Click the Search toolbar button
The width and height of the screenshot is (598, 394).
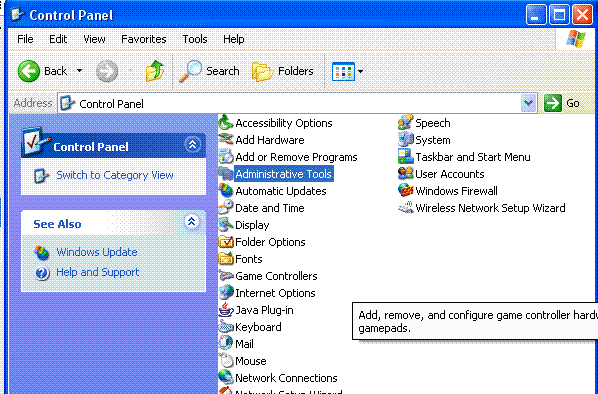pos(209,71)
